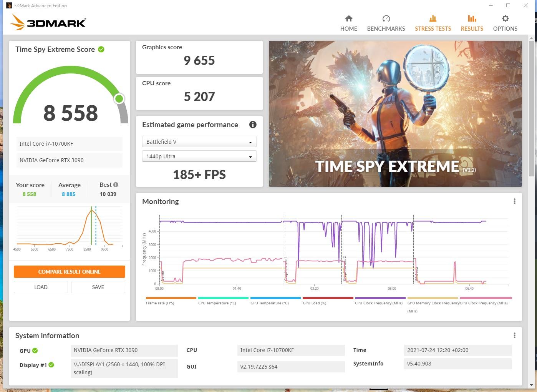This screenshot has width=537, height=392.
Task: Click the Time value 2021-07-24 12:20
Action: pyautogui.click(x=457, y=350)
